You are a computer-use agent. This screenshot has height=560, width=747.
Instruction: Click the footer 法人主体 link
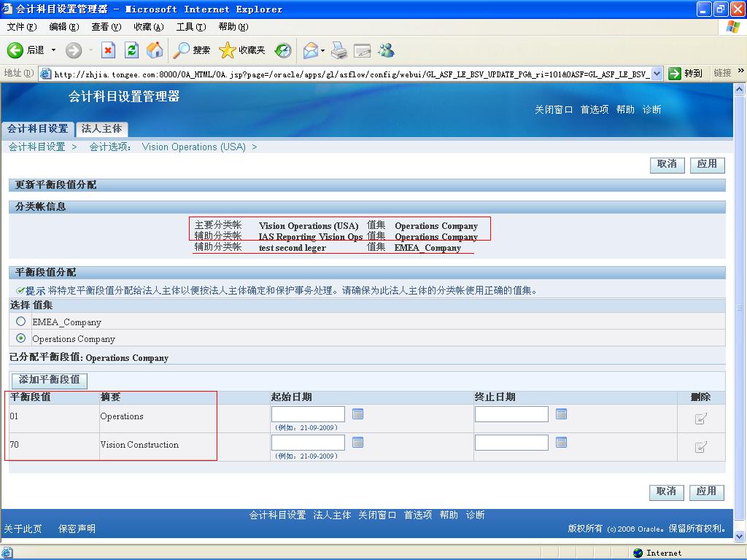coord(332,515)
